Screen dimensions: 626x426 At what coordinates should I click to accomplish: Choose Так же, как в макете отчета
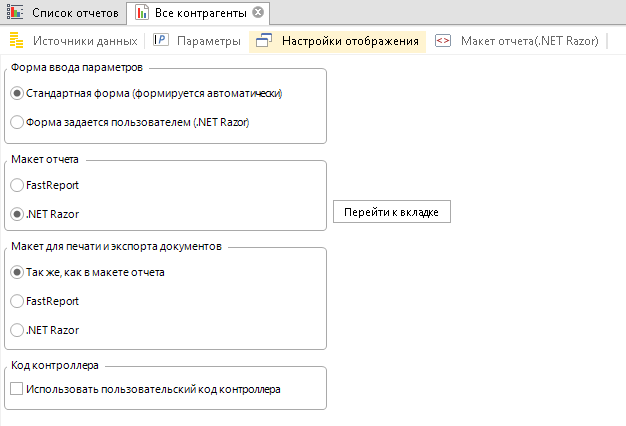point(17,272)
